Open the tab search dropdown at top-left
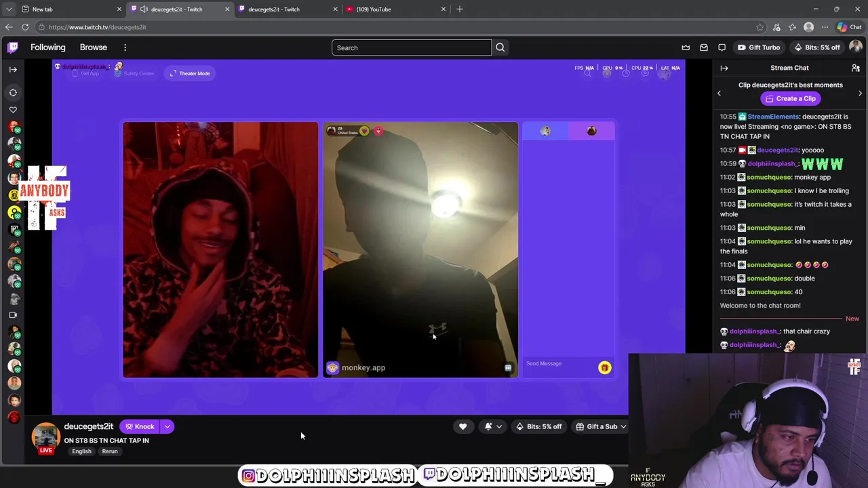Viewport: 868px width, 488px height. 8,9
